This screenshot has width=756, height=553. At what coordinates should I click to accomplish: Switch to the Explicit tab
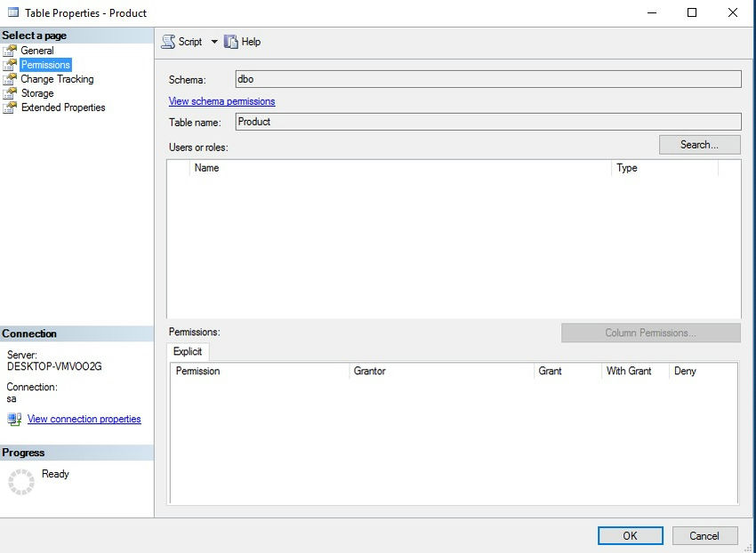[x=187, y=351]
